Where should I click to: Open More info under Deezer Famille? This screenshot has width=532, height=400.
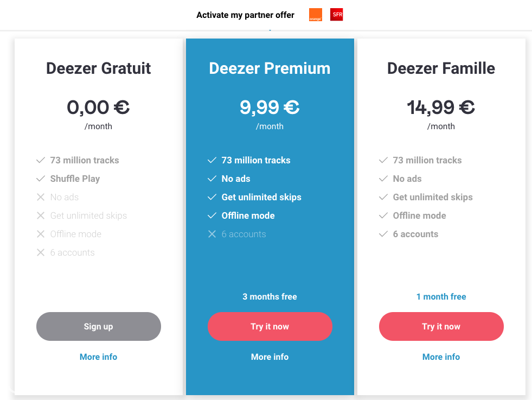[x=441, y=357]
